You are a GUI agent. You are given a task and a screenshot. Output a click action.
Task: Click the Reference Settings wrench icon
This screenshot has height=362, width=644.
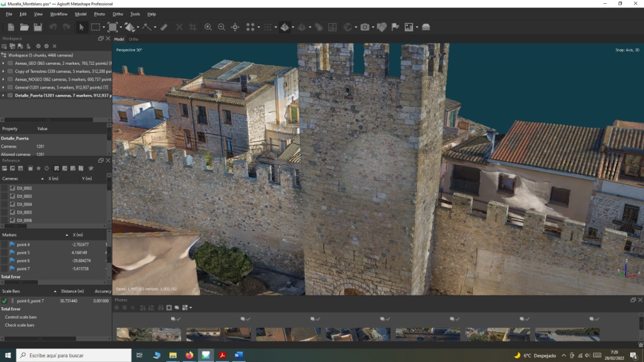pos(91,168)
